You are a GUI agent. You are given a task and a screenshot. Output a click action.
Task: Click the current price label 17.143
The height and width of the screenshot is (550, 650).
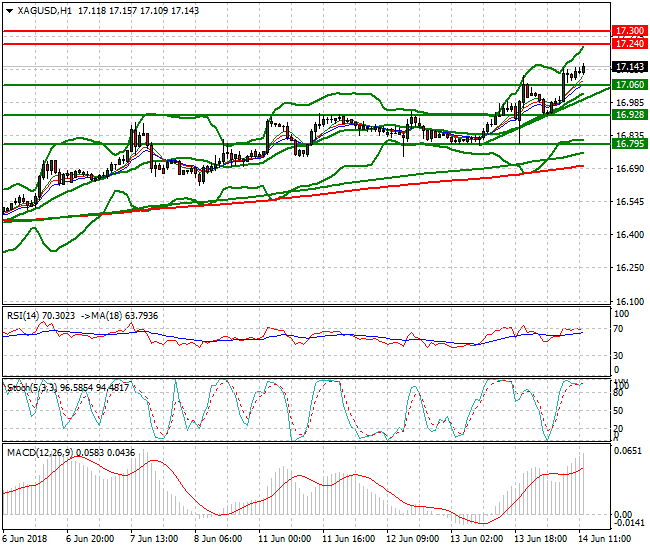click(629, 67)
